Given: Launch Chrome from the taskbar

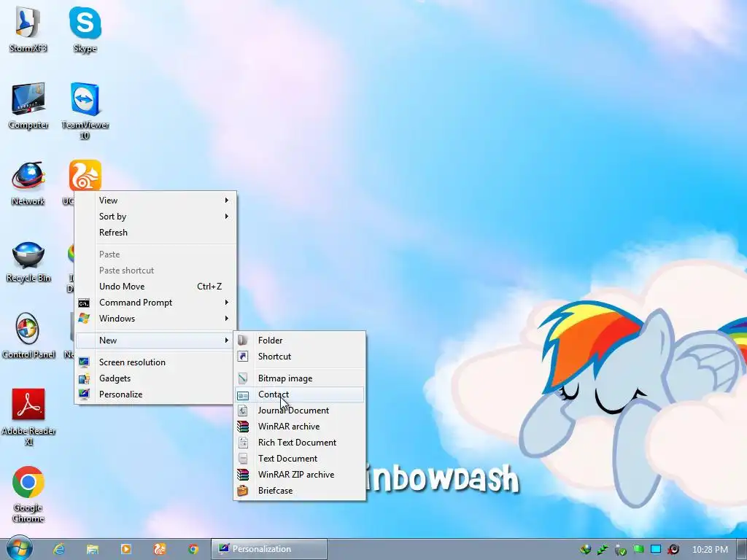Looking at the screenshot, I should coord(193,549).
